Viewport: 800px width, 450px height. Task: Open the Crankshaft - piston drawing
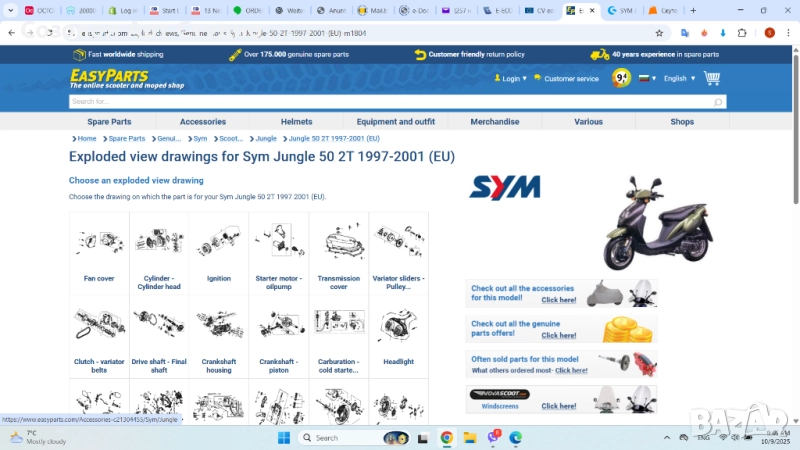[x=279, y=337]
